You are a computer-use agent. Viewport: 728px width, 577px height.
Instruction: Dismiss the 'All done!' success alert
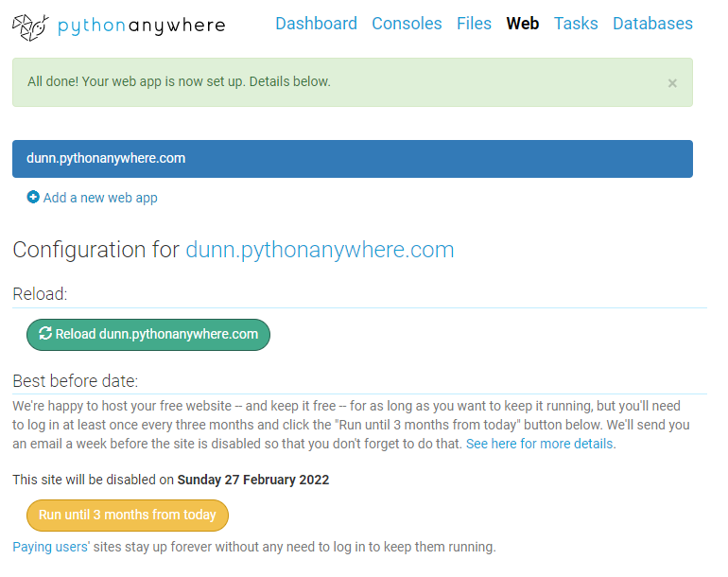(x=672, y=83)
